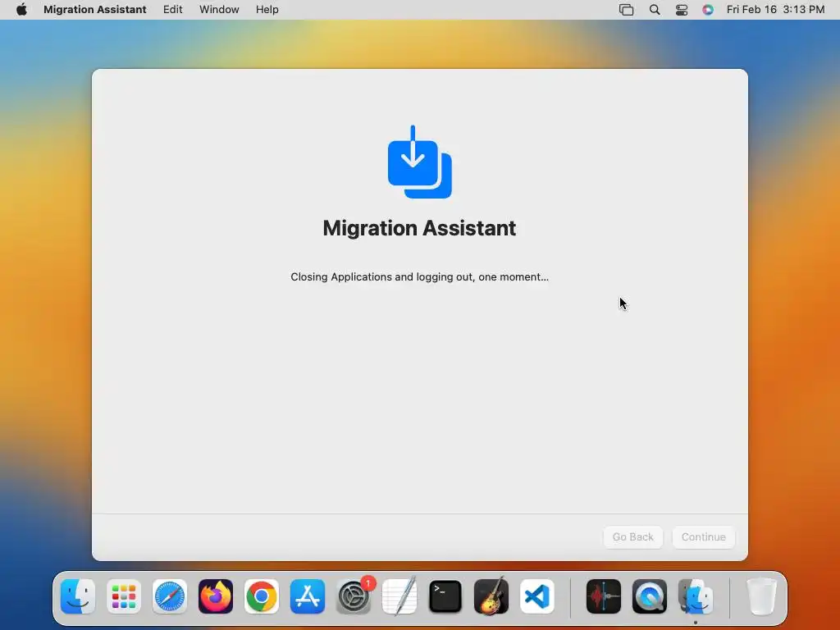Image resolution: width=840 pixels, height=630 pixels.
Task: Open the Trash from the Dock
Action: pos(761,596)
